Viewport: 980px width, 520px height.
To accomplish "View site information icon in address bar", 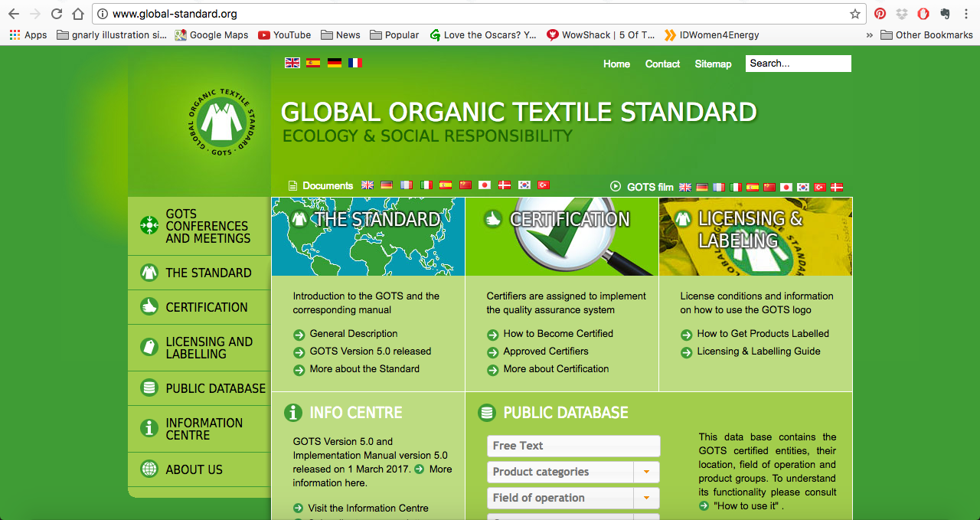I will (x=102, y=14).
